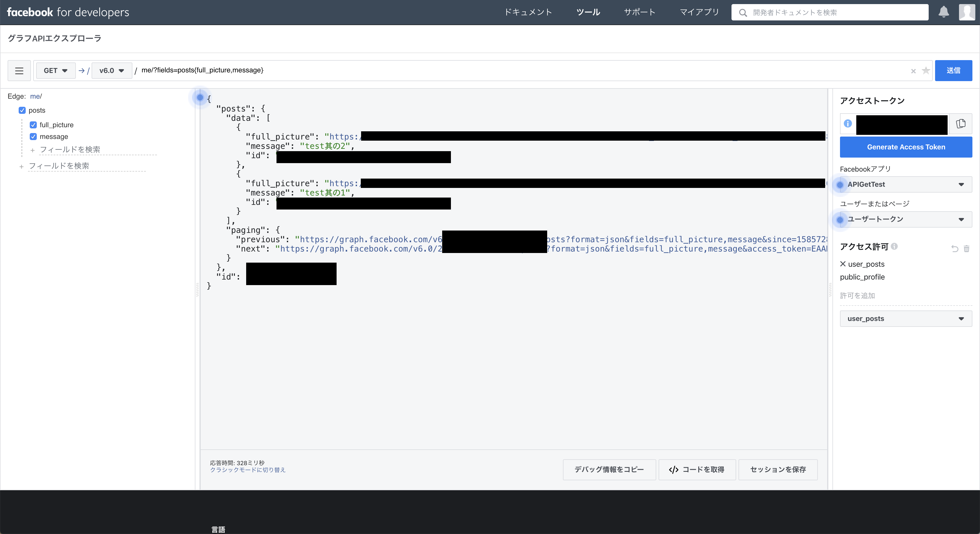Click the top-level フィールドを検索 field
The image size is (980, 534).
coord(87,166)
